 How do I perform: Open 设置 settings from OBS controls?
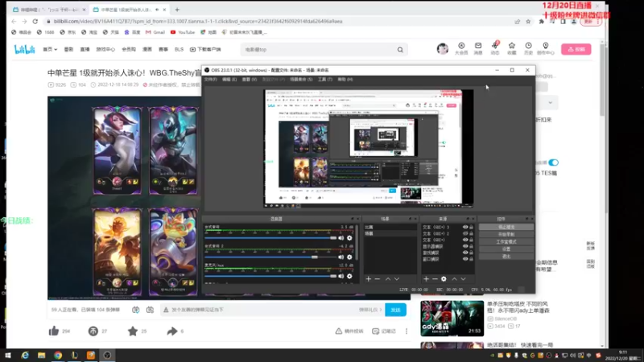[x=506, y=249]
